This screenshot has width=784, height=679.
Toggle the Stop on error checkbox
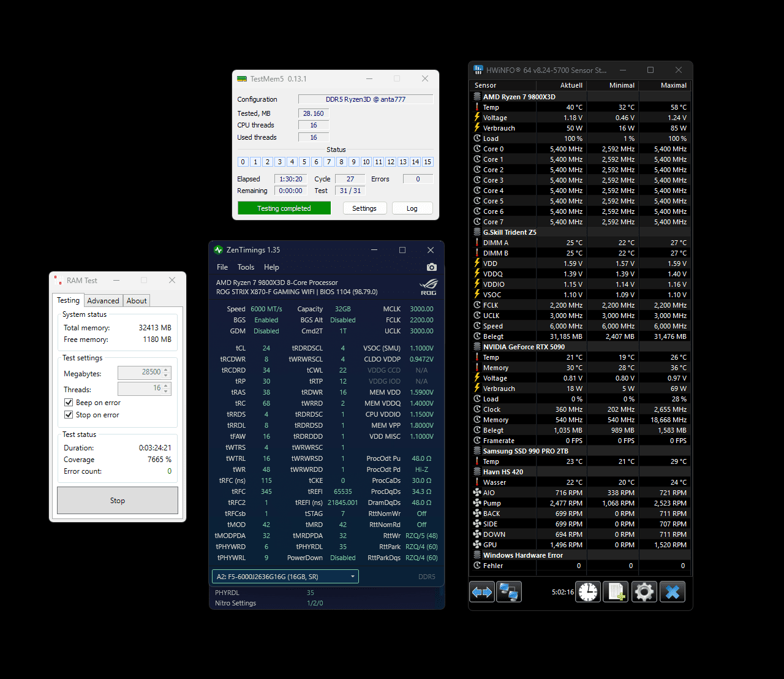point(69,415)
